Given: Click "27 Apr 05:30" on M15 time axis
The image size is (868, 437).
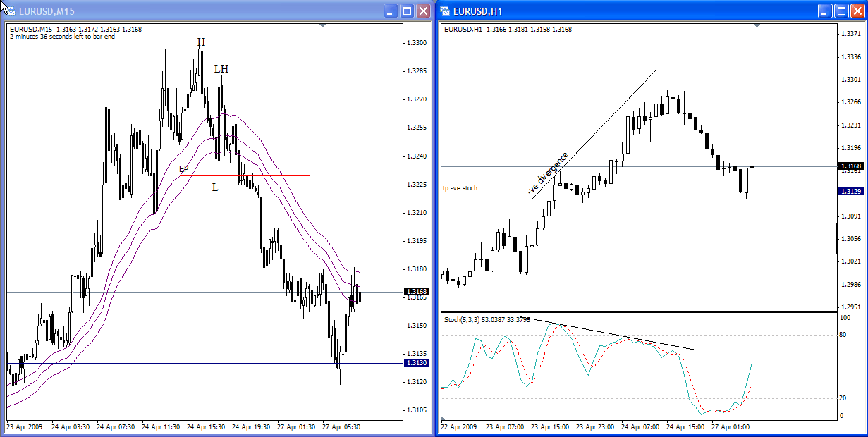Looking at the screenshot, I should [341, 426].
